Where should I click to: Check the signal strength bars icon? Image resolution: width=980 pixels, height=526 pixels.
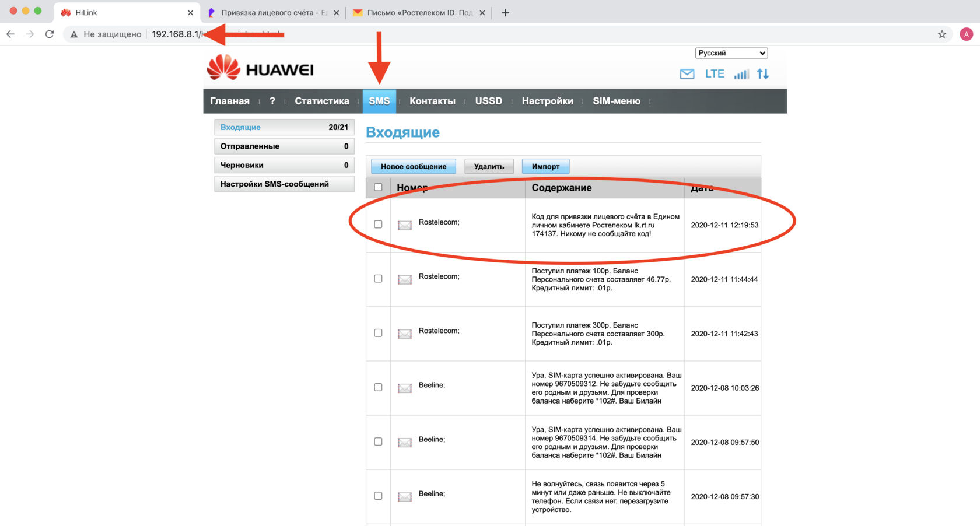pyautogui.click(x=741, y=74)
